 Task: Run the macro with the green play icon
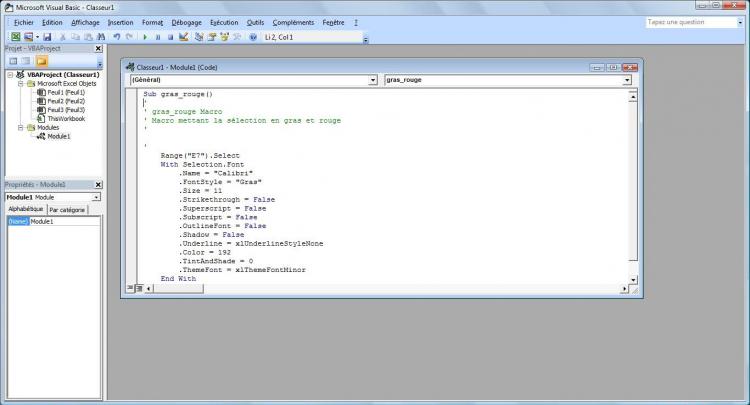tap(146, 37)
